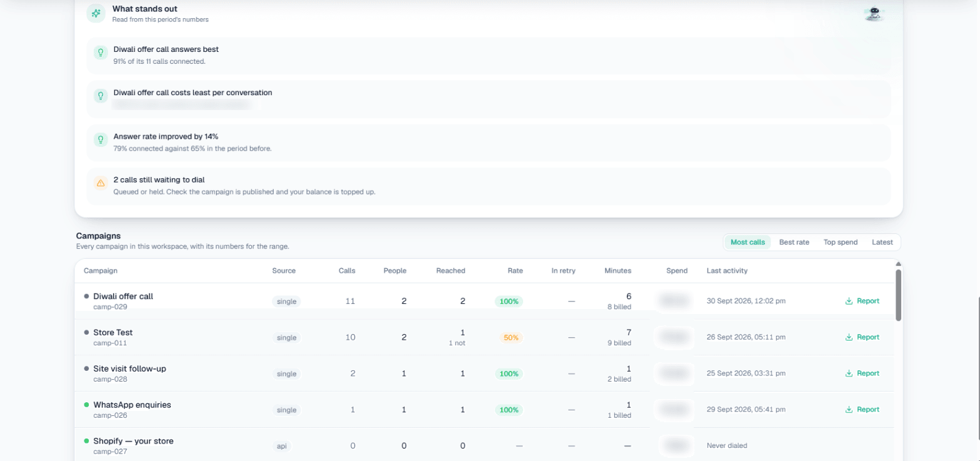Click the download icon in the Site visit follow-up row

tap(849, 373)
